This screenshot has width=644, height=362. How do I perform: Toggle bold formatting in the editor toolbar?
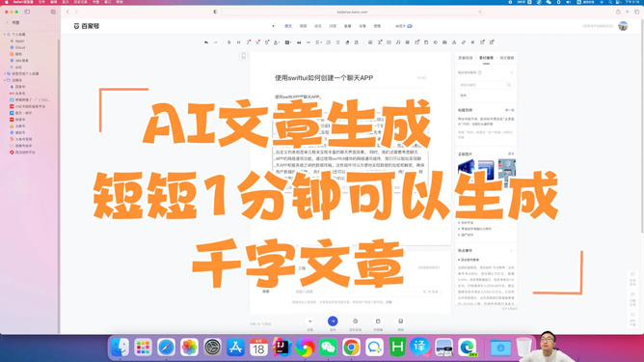[229, 42]
